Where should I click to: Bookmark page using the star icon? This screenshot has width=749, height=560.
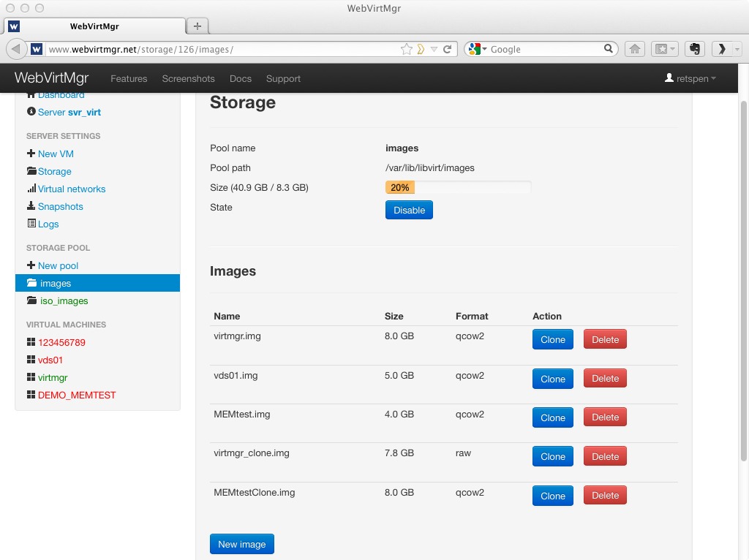coord(407,49)
